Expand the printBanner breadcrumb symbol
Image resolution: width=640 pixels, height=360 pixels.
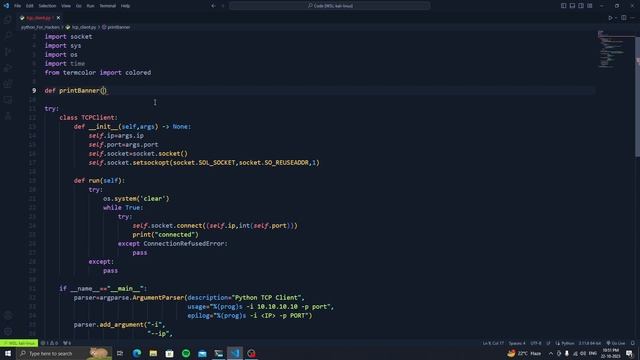[x=116, y=27]
